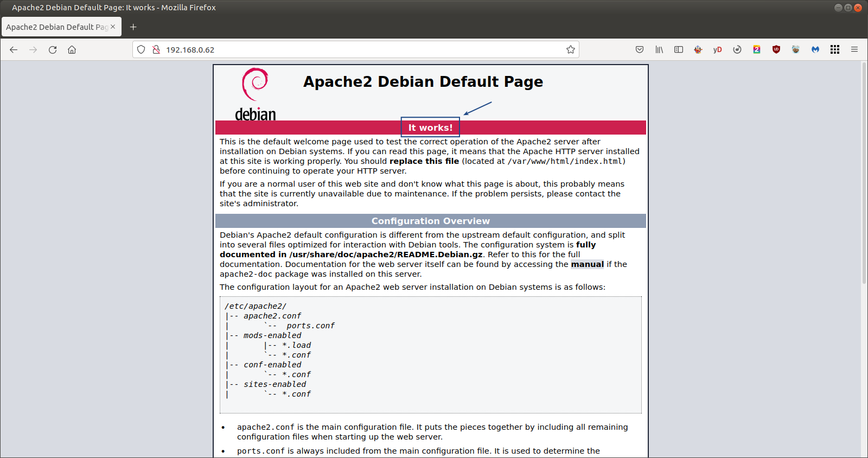Screen dimensions: 868x458
Task: Open the raccoon-face extension icon
Action: pyautogui.click(x=796, y=49)
